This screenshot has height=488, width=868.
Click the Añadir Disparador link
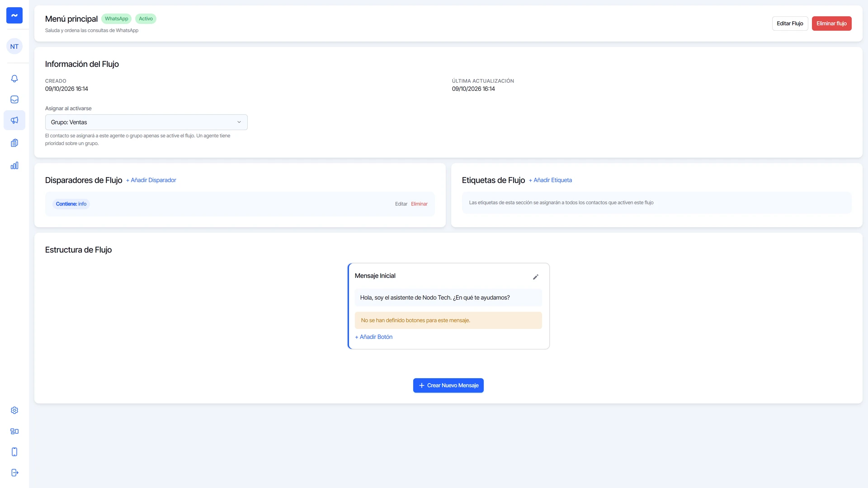(151, 180)
